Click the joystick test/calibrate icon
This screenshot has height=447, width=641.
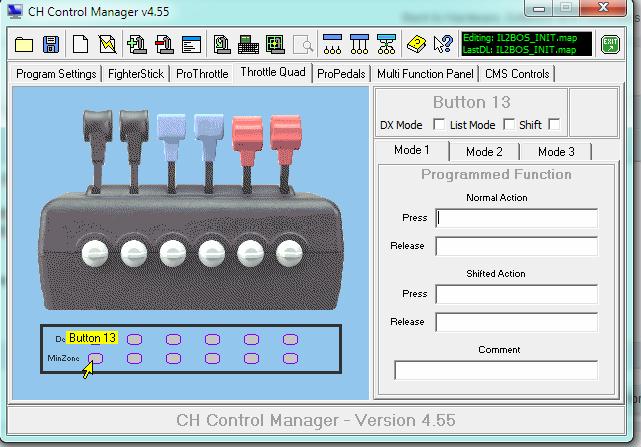(222, 44)
